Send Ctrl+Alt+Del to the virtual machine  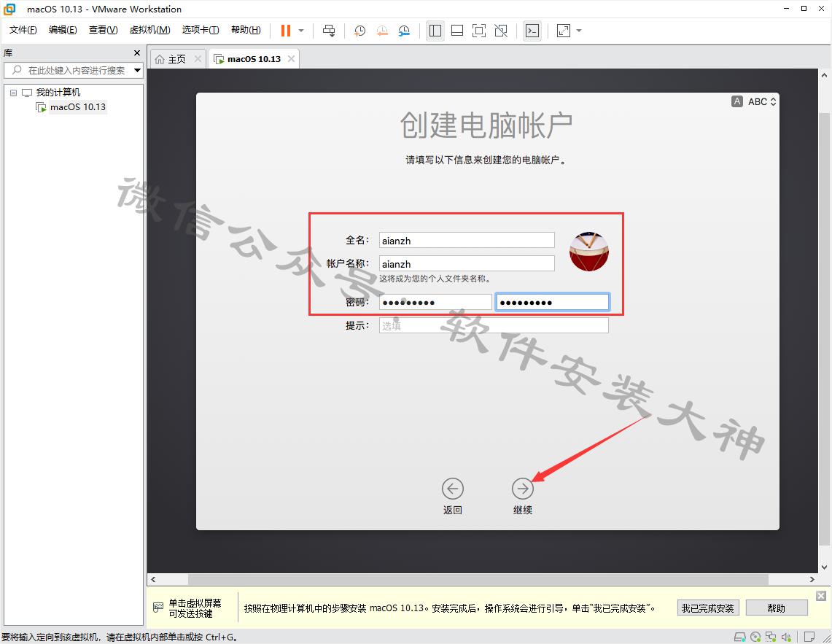[329, 31]
